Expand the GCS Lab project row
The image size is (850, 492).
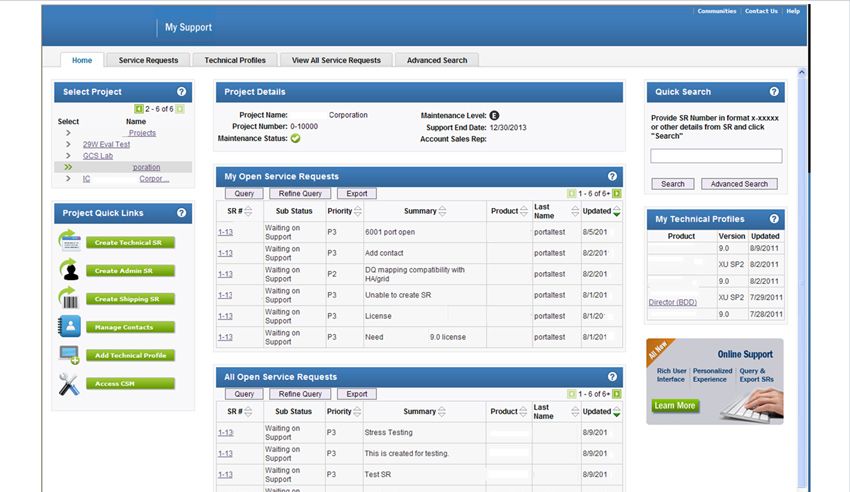coord(68,156)
